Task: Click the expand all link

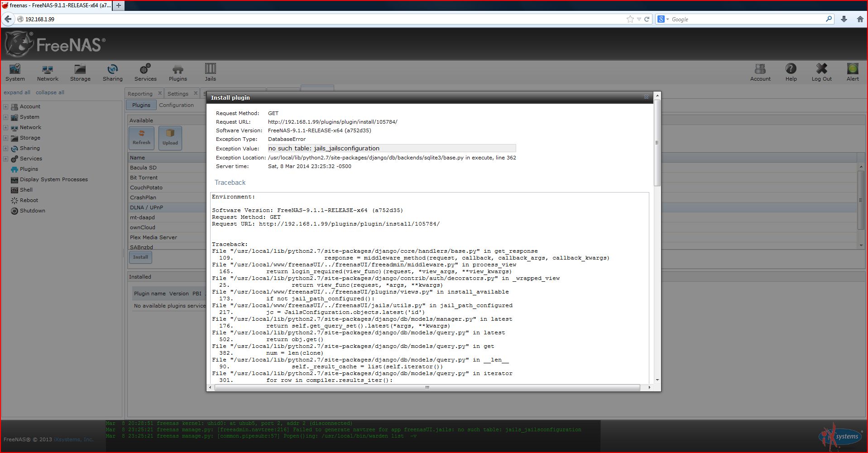Action: [17, 92]
